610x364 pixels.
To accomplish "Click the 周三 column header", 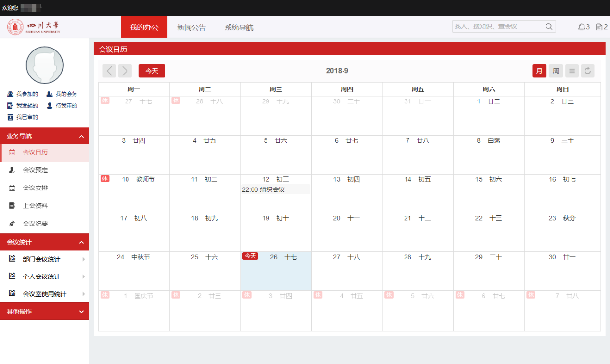I will click(276, 89).
